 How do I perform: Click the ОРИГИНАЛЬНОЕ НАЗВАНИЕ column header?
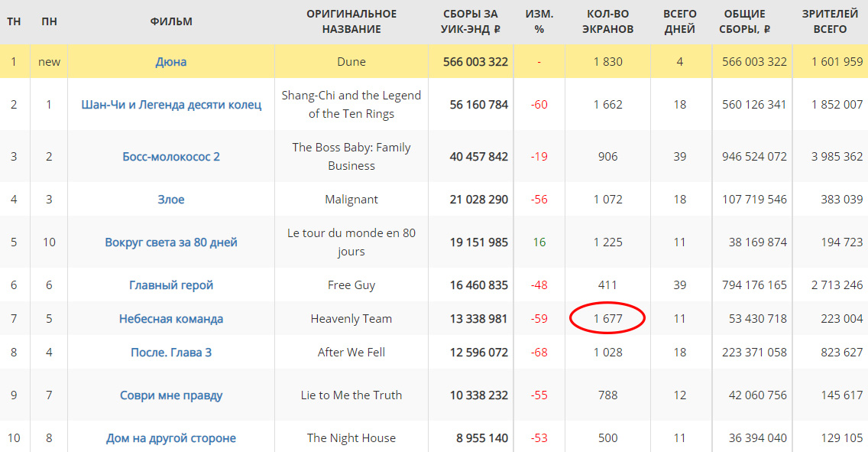351,21
